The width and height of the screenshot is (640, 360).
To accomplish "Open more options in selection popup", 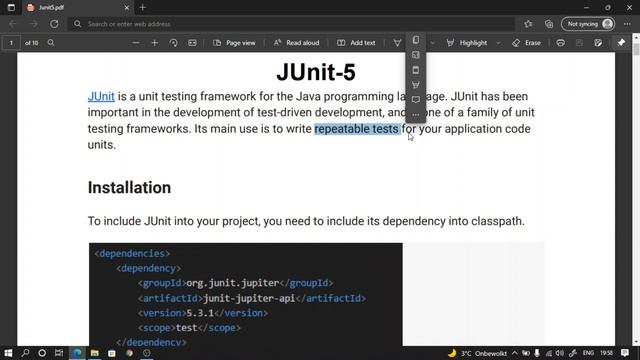I will coord(416,115).
